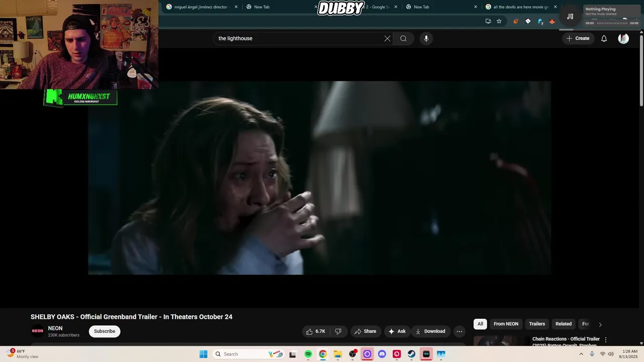
Task: Select the 'All' filter chip
Action: pos(480,324)
